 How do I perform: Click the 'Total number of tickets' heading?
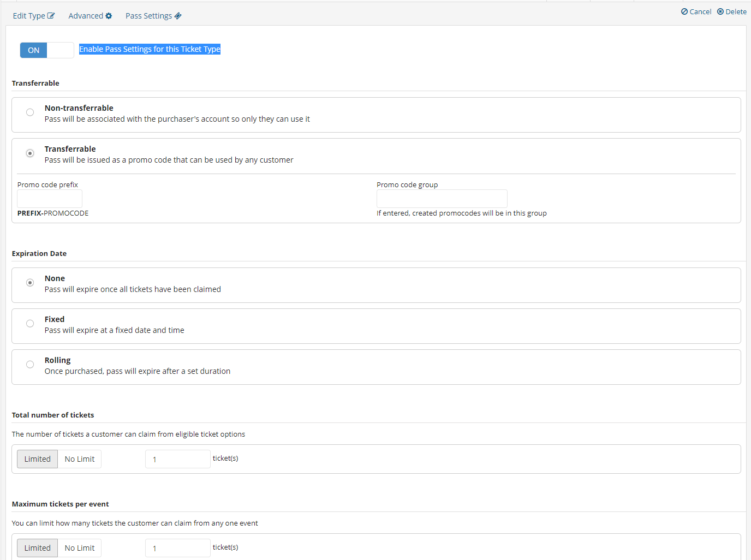(x=53, y=415)
